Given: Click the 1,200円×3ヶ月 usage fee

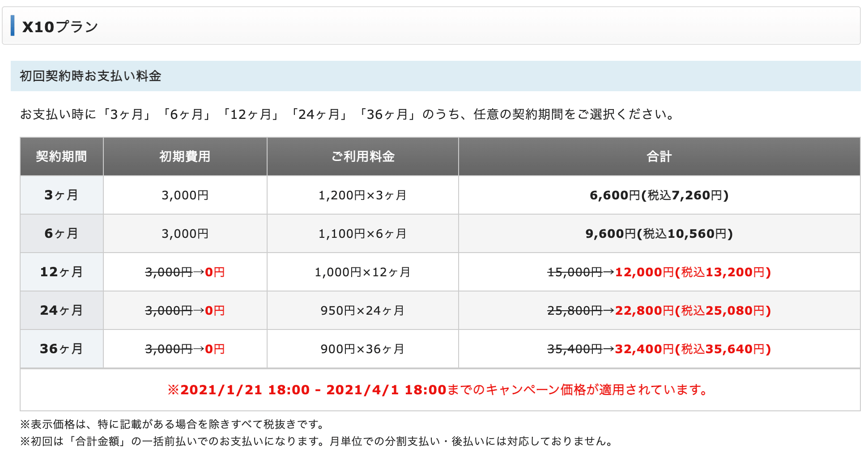Looking at the screenshot, I should pyautogui.click(x=363, y=195).
